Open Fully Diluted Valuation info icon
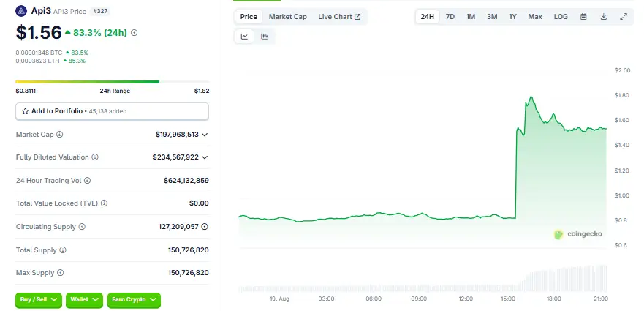The image size is (644, 311). click(x=95, y=157)
